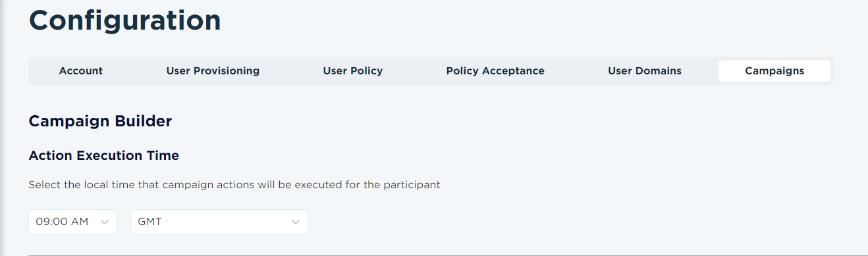
Task: Expand the GMT timezone dropdown
Action: click(x=219, y=222)
